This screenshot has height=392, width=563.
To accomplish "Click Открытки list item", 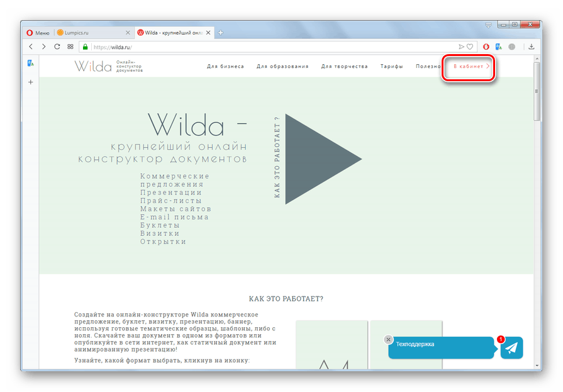I will click(x=163, y=242).
